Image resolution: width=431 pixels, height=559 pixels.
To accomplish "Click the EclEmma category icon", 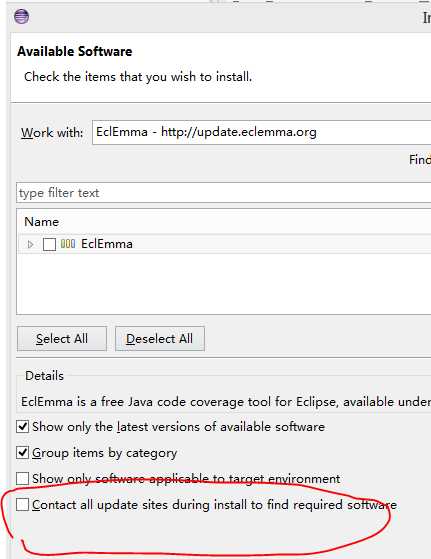I will 68,244.
